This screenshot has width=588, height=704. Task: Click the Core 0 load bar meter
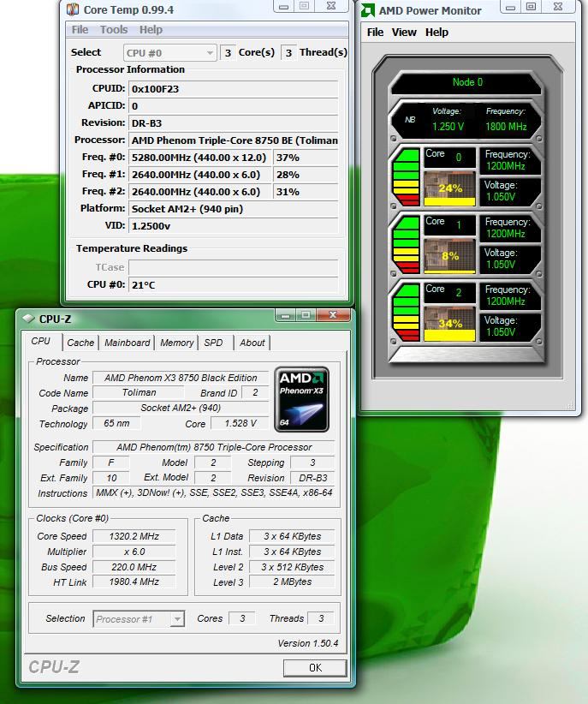(407, 177)
